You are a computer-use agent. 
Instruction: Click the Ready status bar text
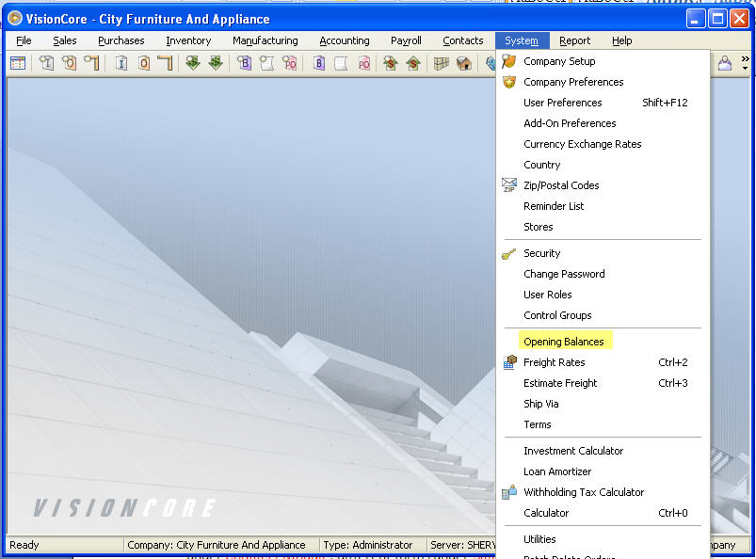pyautogui.click(x=24, y=545)
